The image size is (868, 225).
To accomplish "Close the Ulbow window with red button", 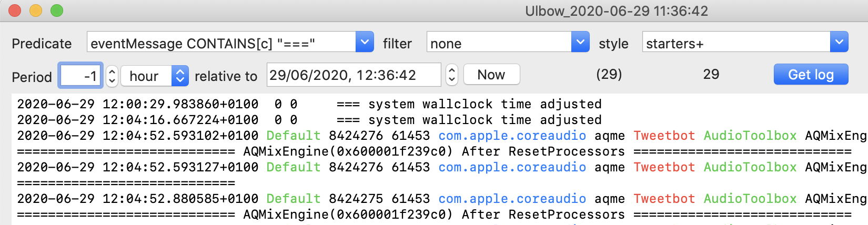I will click(15, 11).
